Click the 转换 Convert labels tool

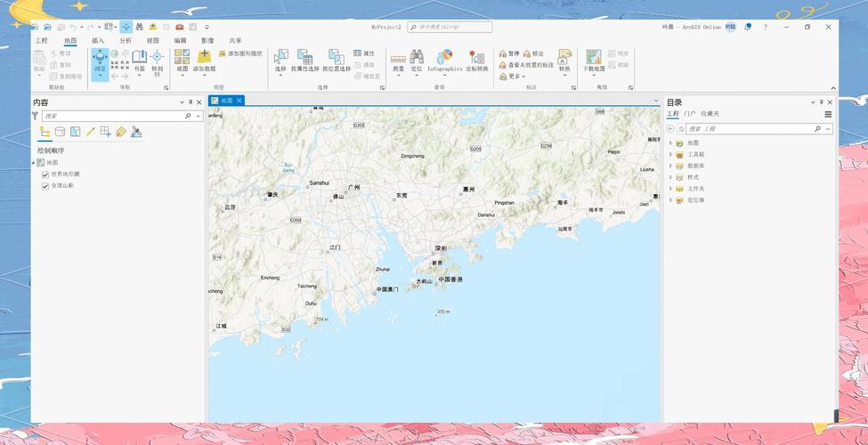[x=564, y=61]
